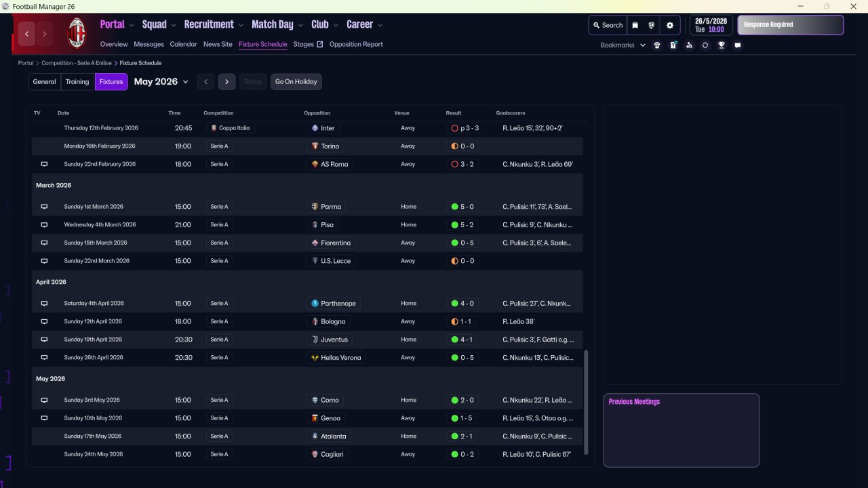Screen dimensions: 868x488
Task: Click TV icon for the Como fixture
Action: pos(44,400)
